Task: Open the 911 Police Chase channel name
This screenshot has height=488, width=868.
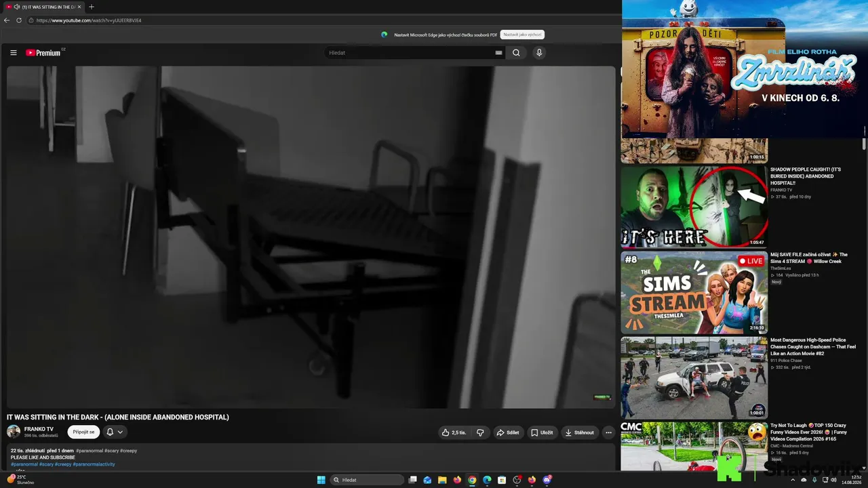Action: pos(786,361)
